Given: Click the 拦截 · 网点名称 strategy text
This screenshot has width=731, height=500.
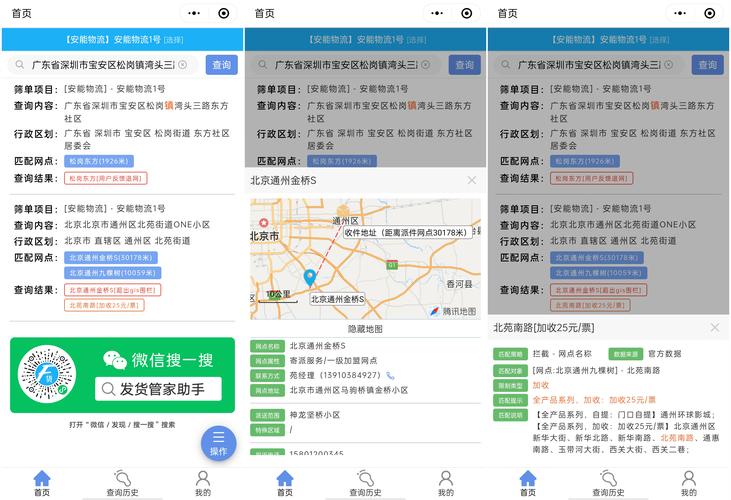Looking at the screenshot, I should [x=562, y=354].
